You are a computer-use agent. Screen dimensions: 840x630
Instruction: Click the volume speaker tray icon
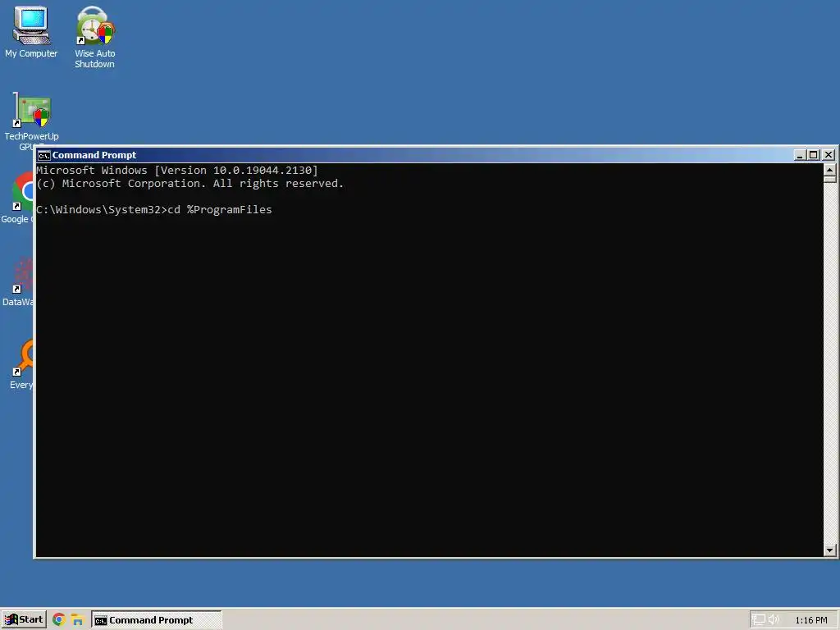[x=774, y=620]
